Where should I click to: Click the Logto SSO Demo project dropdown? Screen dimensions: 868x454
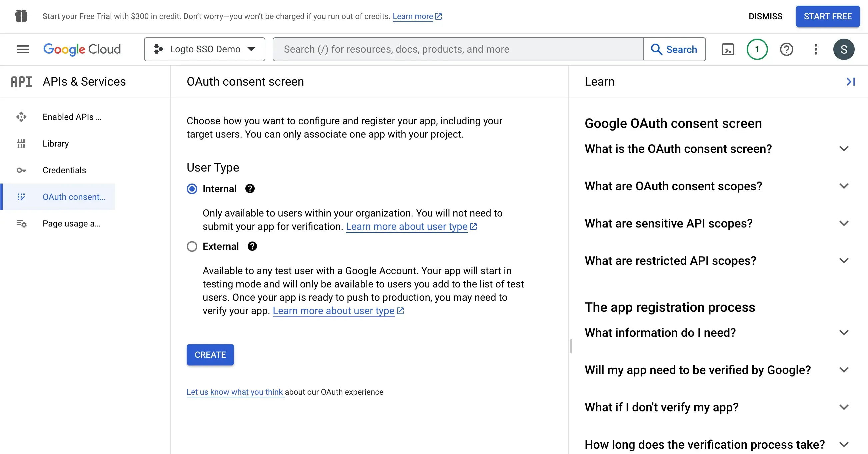coord(204,49)
